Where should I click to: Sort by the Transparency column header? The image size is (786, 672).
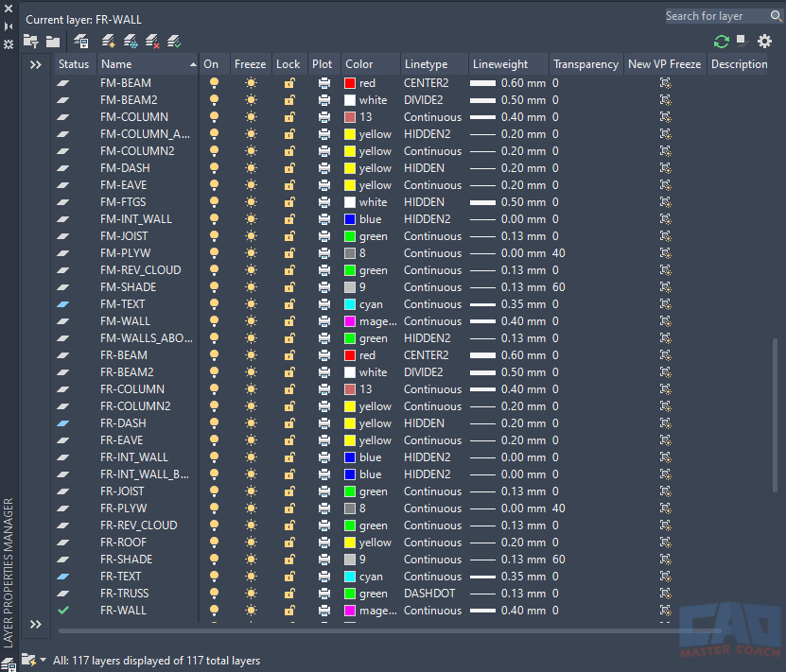click(586, 64)
